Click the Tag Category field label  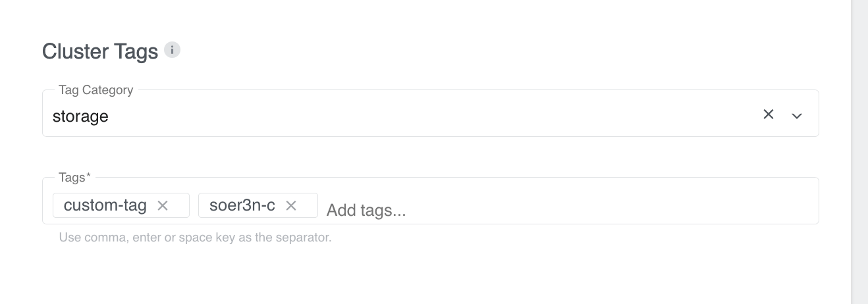(x=95, y=90)
